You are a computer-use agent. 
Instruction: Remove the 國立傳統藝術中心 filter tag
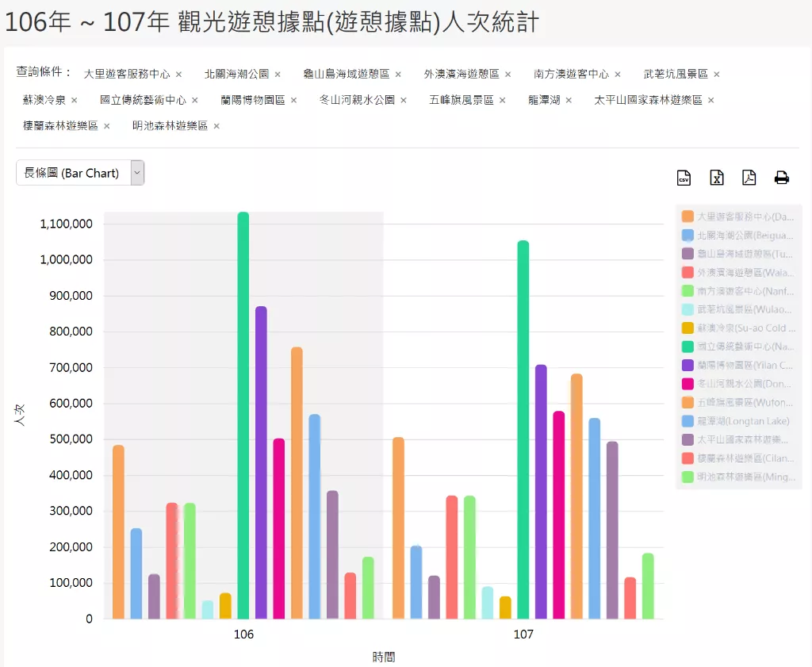195,101
